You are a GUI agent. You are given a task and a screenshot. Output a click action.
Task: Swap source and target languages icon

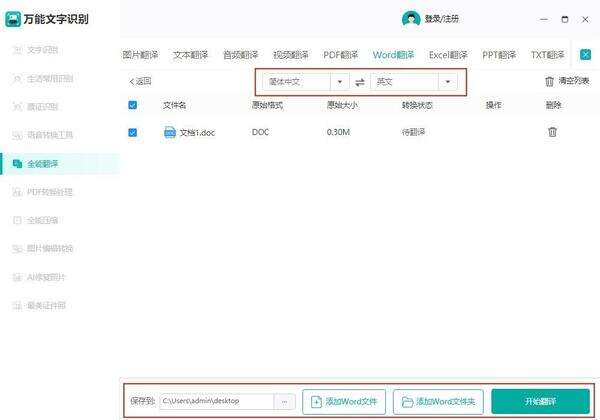point(360,82)
